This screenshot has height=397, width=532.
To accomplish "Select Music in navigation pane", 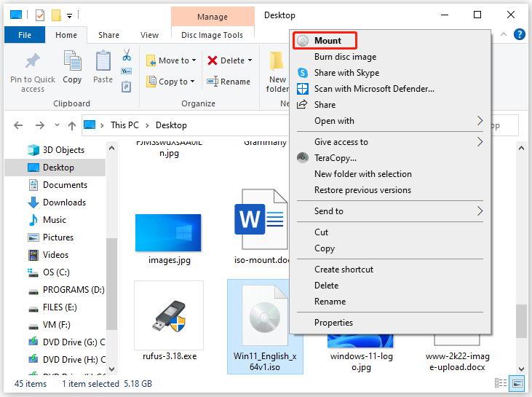I will 55,220.
